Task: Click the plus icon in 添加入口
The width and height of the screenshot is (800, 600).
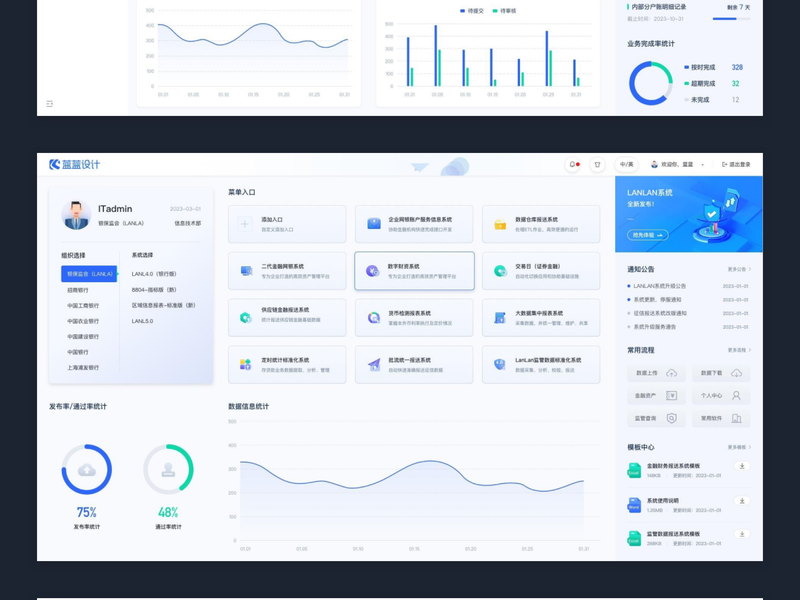Action: click(245, 224)
